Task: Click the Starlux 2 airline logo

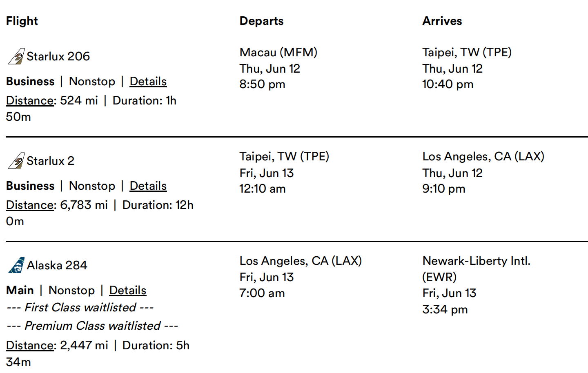Action: click(x=16, y=161)
